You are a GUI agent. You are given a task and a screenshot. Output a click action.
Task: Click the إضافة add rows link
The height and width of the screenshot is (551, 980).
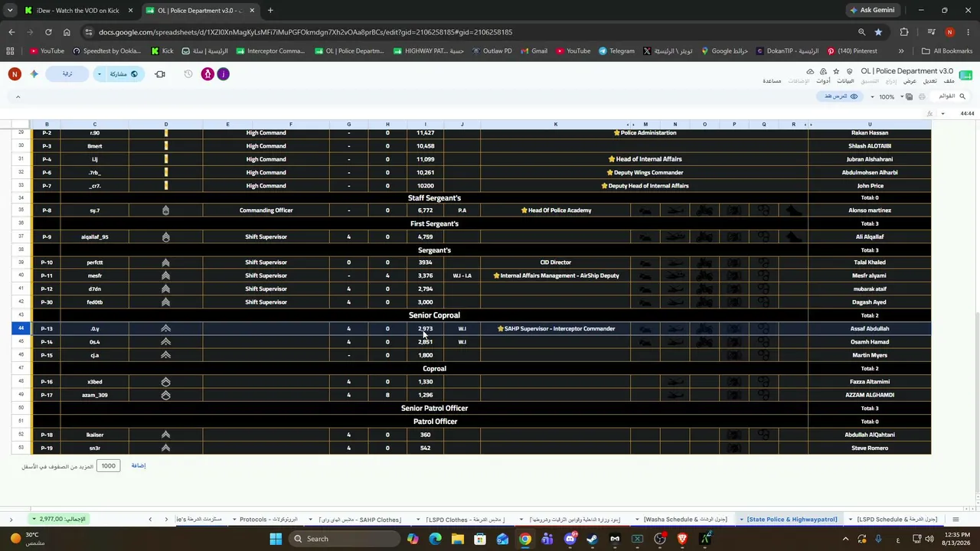pyautogui.click(x=138, y=465)
